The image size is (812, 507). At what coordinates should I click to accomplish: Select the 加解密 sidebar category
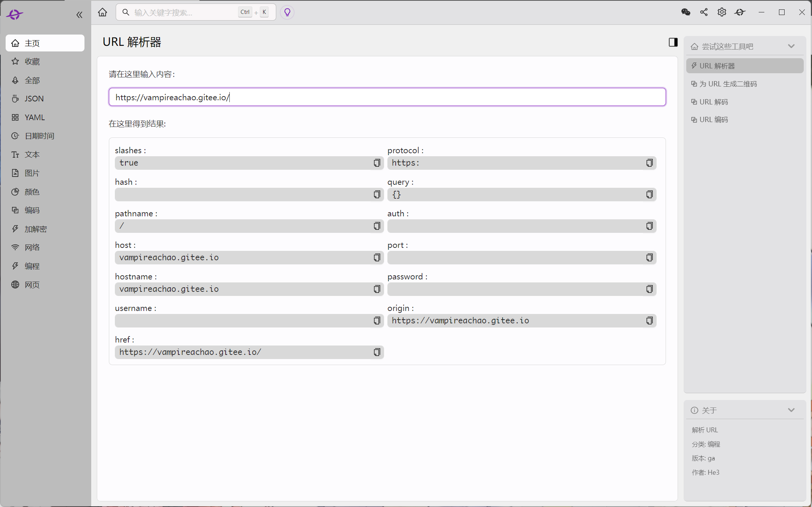coord(36,229)
